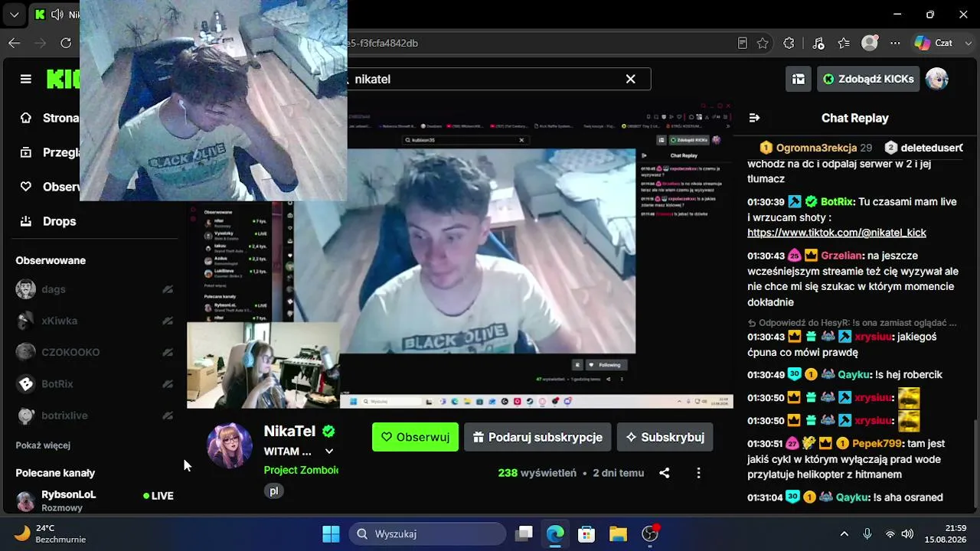Click the pl language tag
Image resolution: width=980 pixels, height=551 pixels.
274,491
